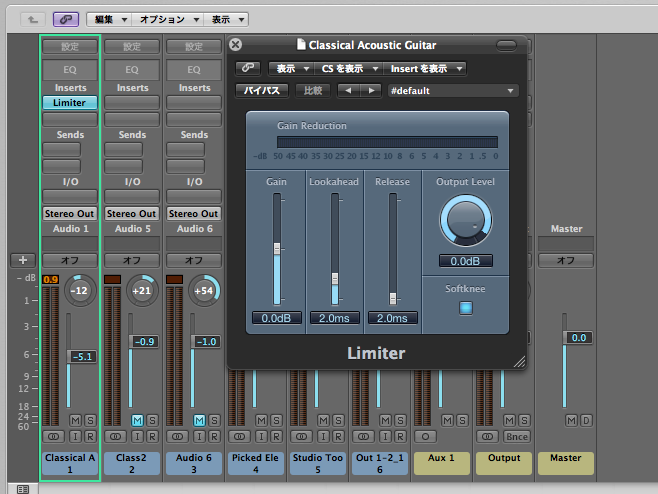The height and width of the screenshot is (494, 658).
Task: Close the Classical Acoustic Guitar plugin window
Action: [x=236, y=44]
